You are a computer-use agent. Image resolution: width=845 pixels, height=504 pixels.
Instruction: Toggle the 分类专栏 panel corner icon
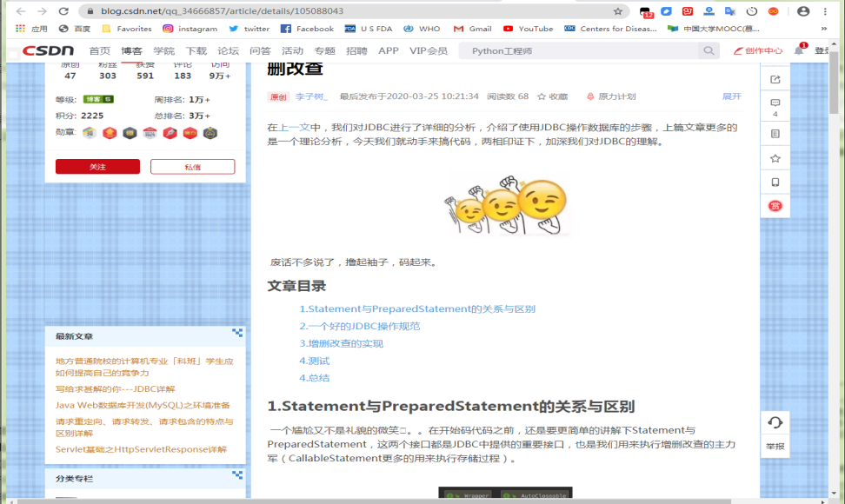236,475
